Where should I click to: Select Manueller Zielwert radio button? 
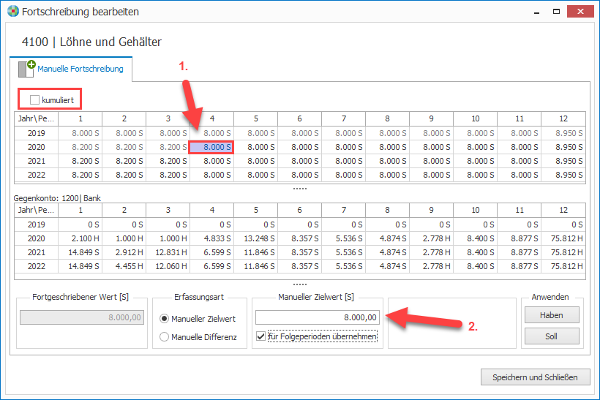pyautogui.click(x=164, y=318)
